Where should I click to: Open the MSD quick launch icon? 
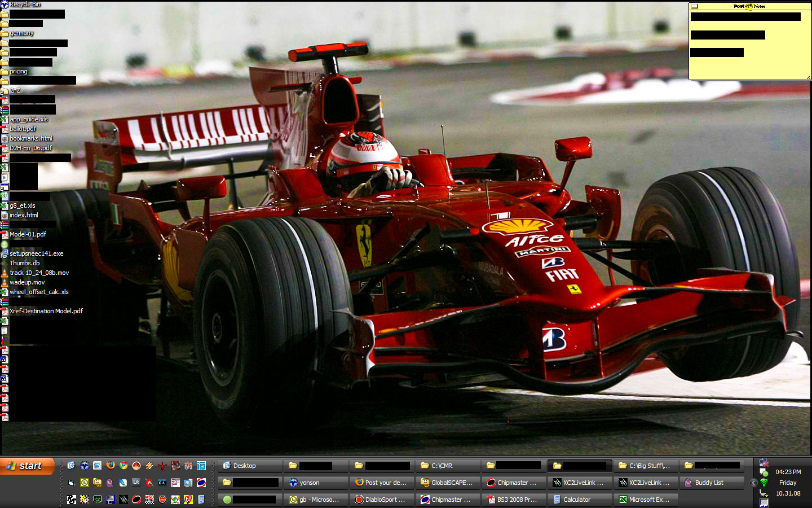[x=149, y=500]
